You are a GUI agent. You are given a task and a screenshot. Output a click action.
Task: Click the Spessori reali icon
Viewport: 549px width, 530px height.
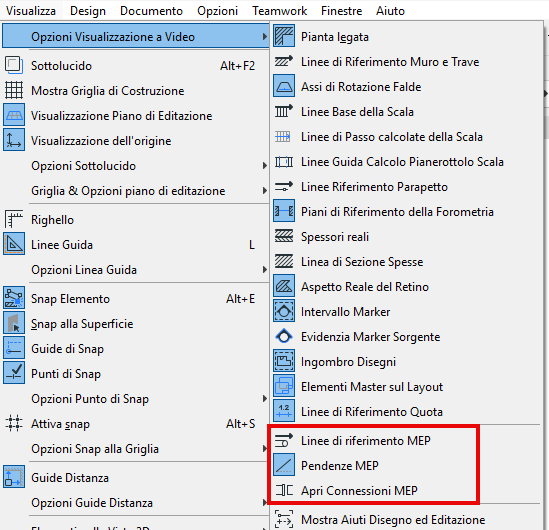tap(284, 237)
